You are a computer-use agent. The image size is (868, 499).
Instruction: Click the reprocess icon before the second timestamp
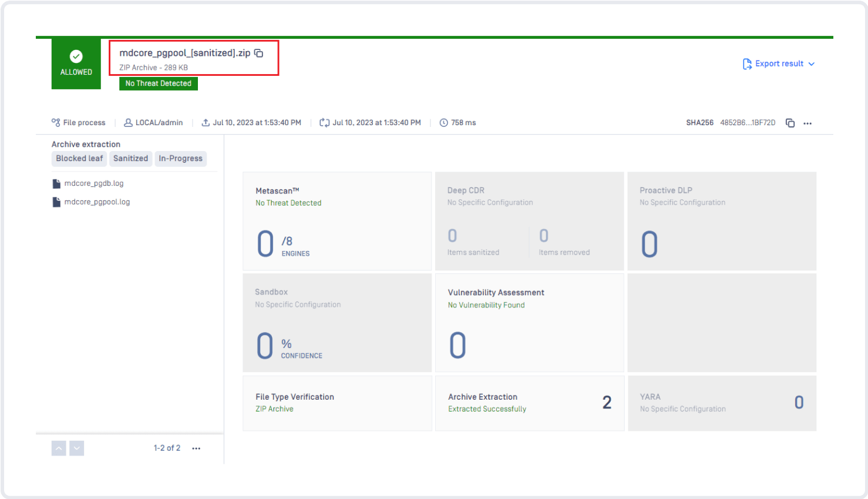[x=324, y=122]
